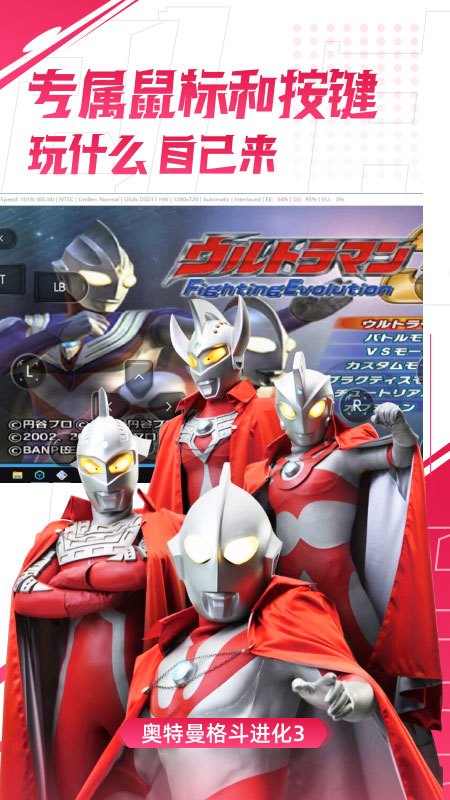Image resolution: width=450 pixels, height=800 pixels.
Task: Tap the L analog stick control
Action: 29,371
